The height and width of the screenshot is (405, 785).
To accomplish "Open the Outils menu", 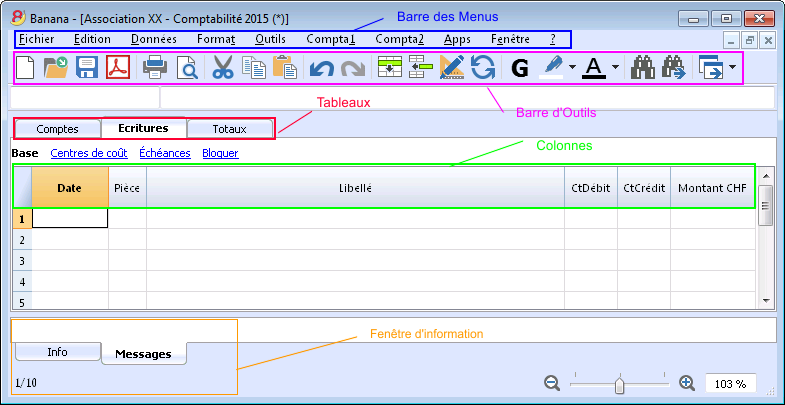I will click(270, 39).
